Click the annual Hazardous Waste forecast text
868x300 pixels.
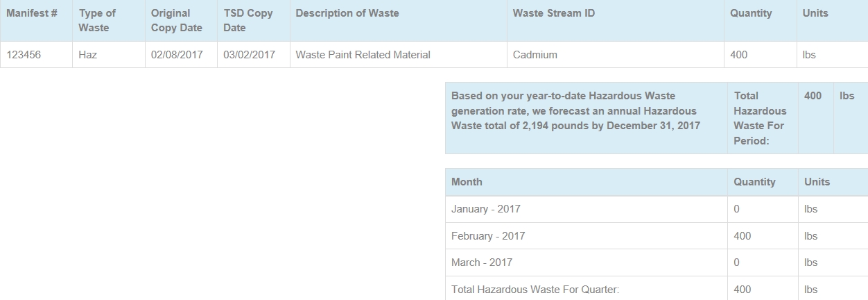[575, 111]
